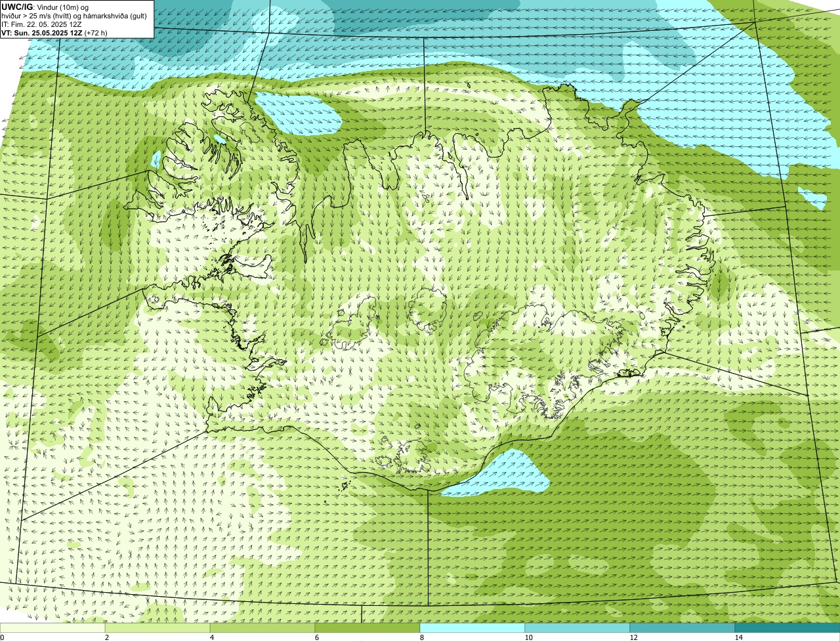
Task: Select the 4–6 m/s green swatch
Action: click(262, 628)
